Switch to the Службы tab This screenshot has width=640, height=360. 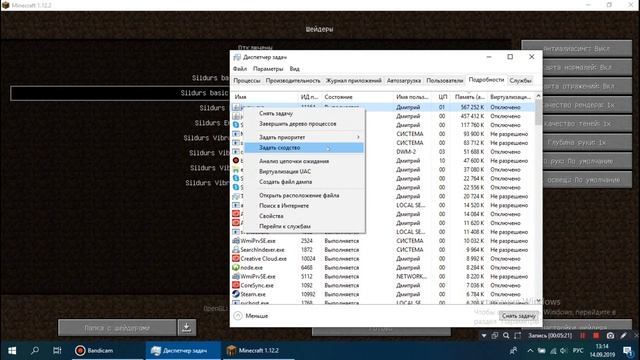pos(520,80)
